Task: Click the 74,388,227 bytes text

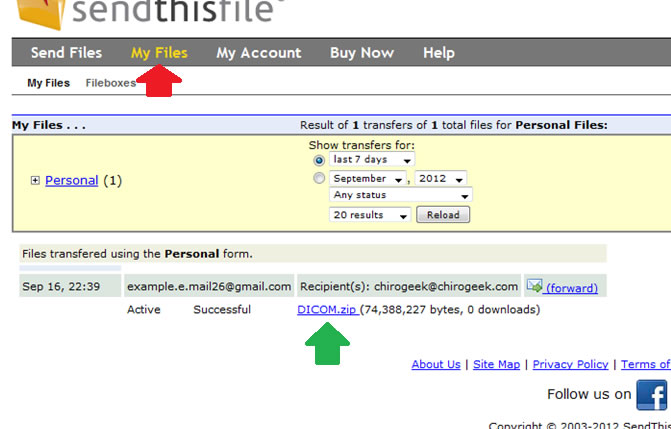Action: (x=412, y=310)
